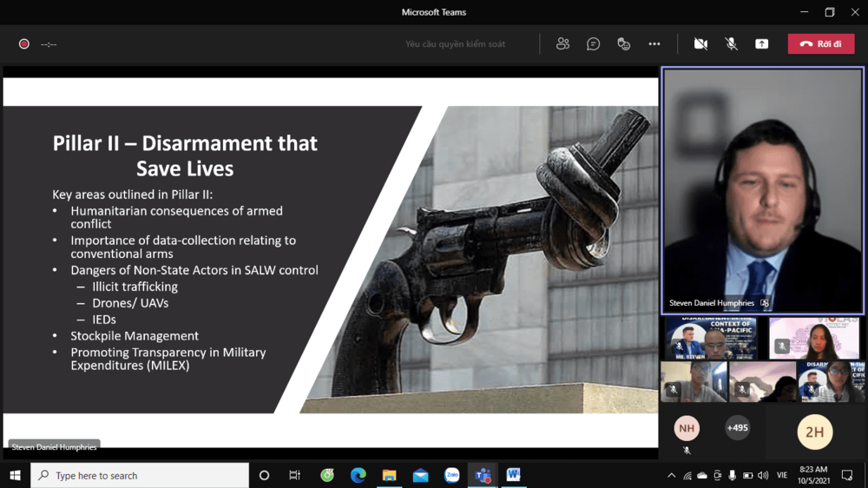The height and width of the screenshot is (488, 868).
Task: Switch to Word from the taskbar
Action: click(x=514, y=475)
